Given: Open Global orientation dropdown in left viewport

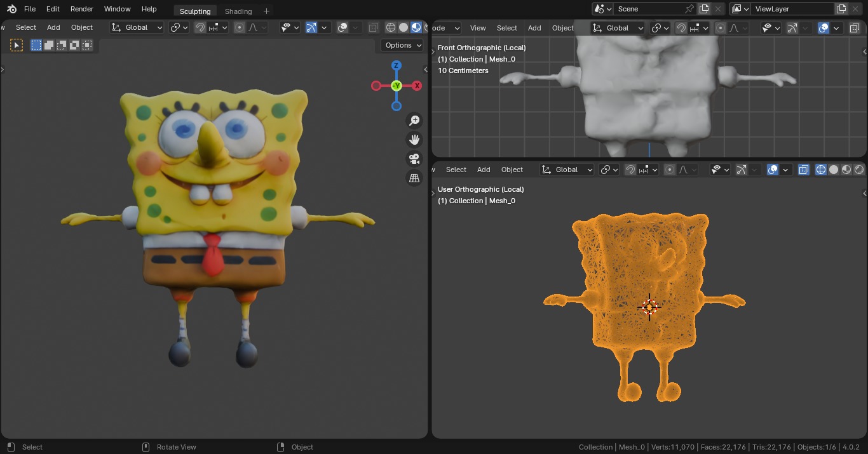Looking at the screenshot, I should point(137,27).
